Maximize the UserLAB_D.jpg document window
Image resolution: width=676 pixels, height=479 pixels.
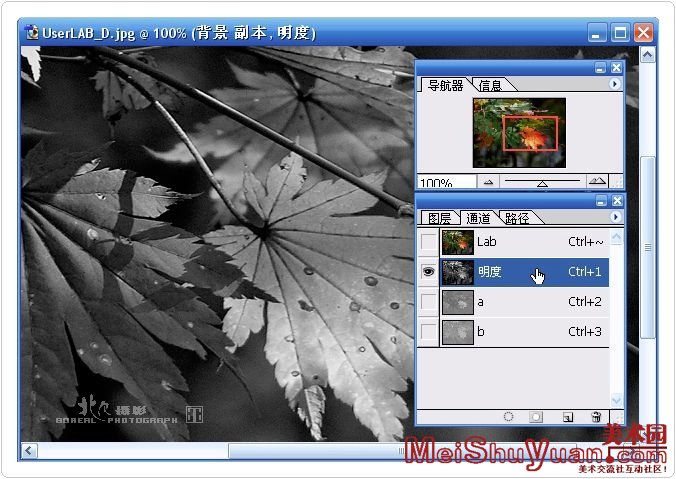620,33
